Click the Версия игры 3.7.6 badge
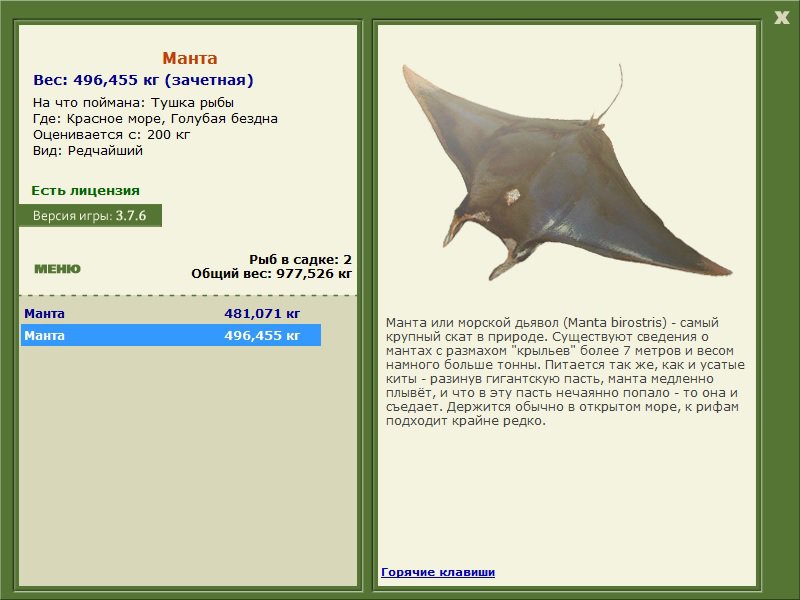This screenshot has height=600, width=800. pyautogui.click(x=90, y=215)
